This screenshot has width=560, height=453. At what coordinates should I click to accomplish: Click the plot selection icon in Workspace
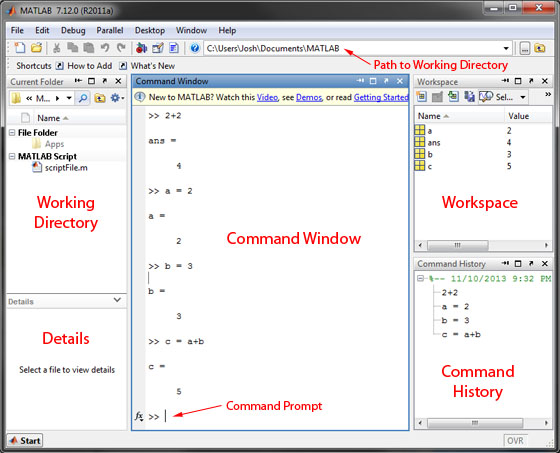(486, 96)
